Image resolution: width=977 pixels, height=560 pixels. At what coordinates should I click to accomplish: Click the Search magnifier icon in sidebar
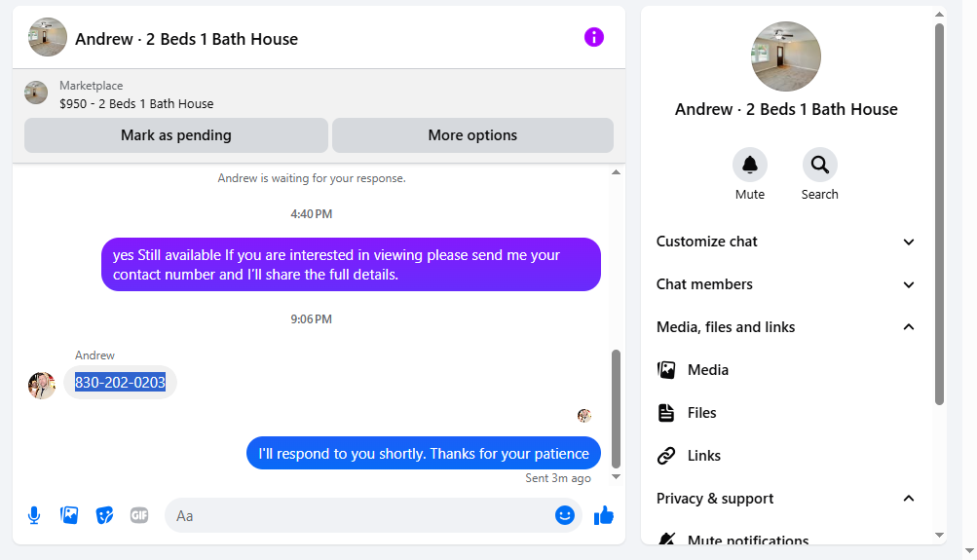coord(819,165)
